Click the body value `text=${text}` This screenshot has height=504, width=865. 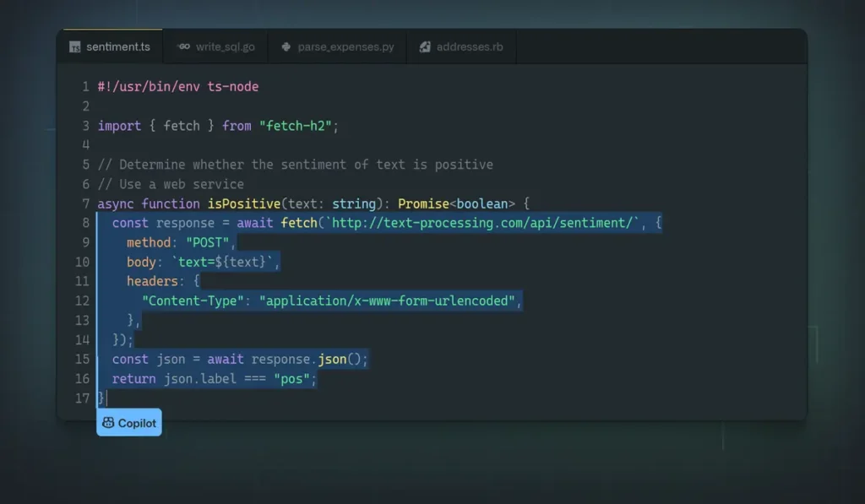pos(222,262)
